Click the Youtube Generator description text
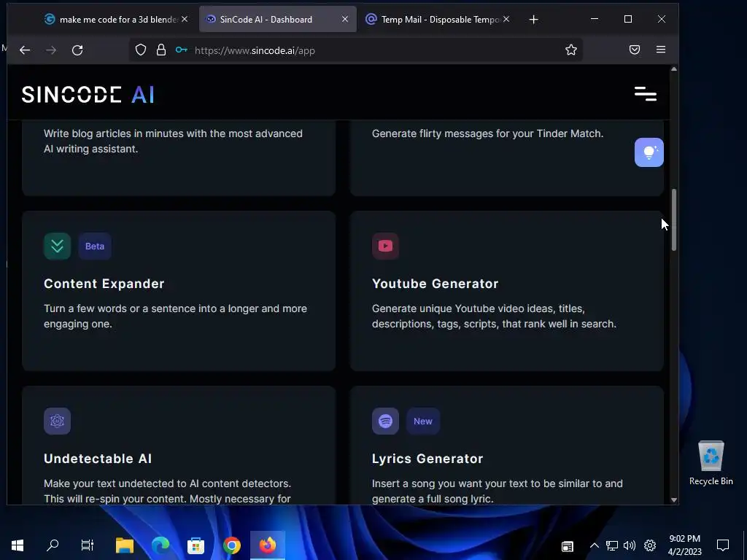The image size is (747, 560). click(x=494, y=316)
